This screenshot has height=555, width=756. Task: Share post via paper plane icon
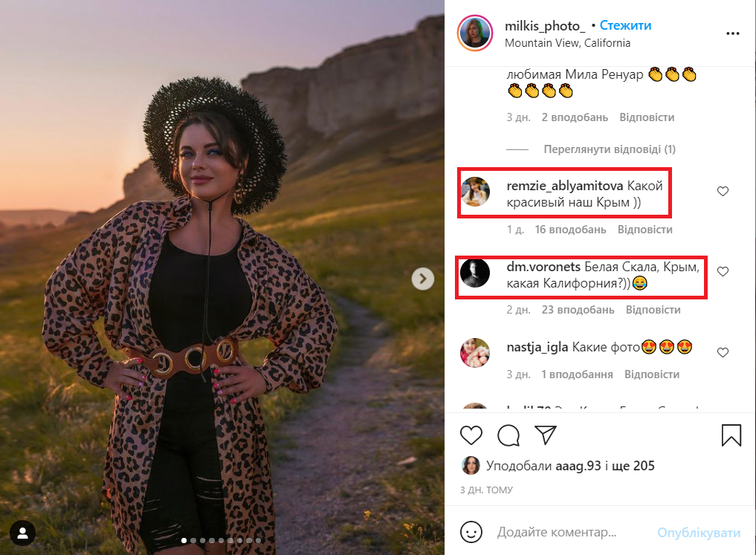pyautogui.click(x=546, y=435)
